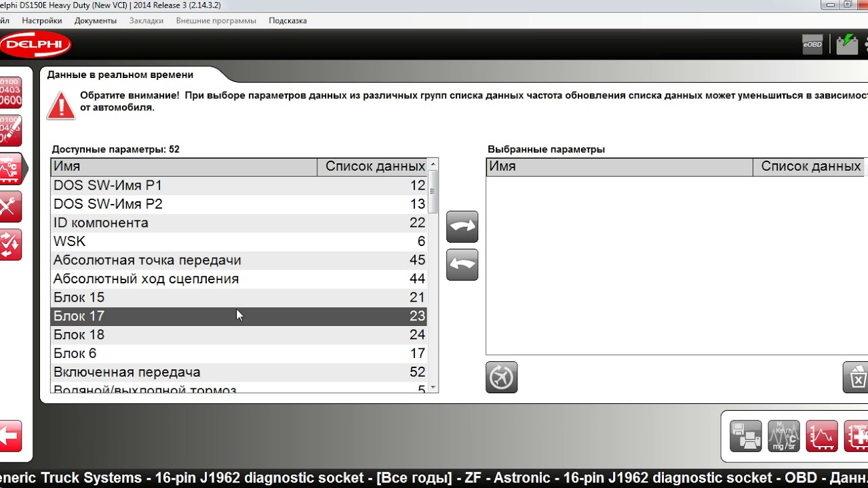Add selected parameter with right arrow
The image size is (868, 488).
(x=462, y=226)
